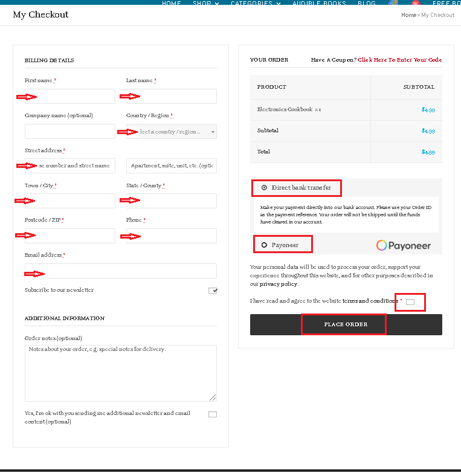461x476 pixels.
Task: Click the First name input field
Action: 70,96
